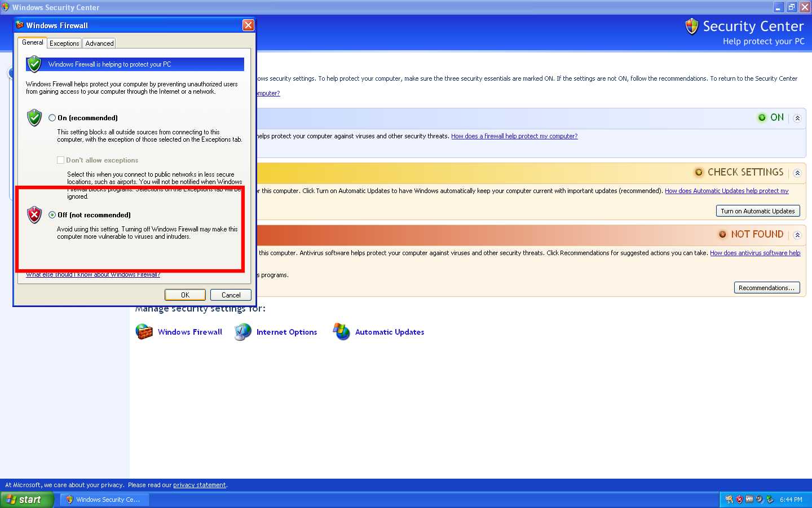This screenshot has width=812, height=508.
Task: Click the green shield icon beside On (recommended)
Action: pyautogui.click(x=34, y=117)
